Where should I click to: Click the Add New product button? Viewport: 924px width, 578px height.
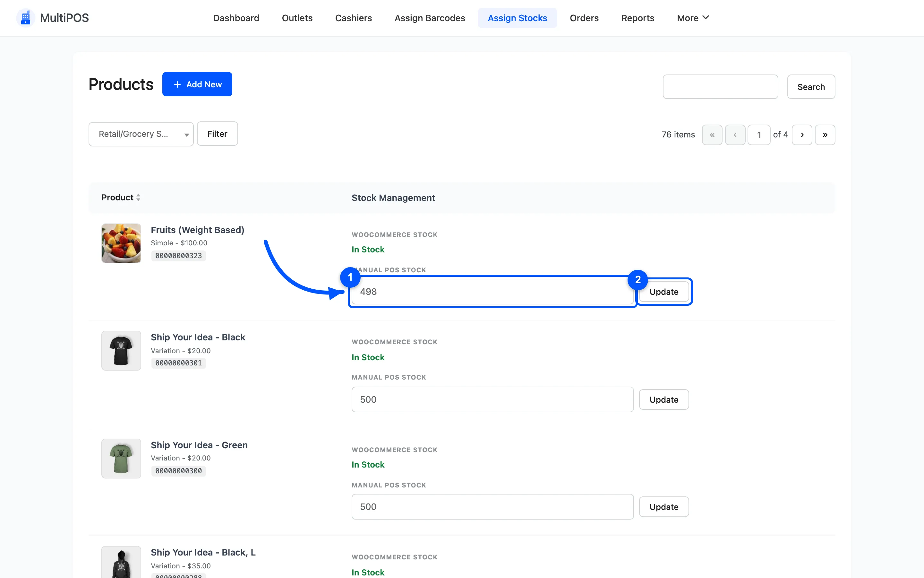click(x=197, y=84)
